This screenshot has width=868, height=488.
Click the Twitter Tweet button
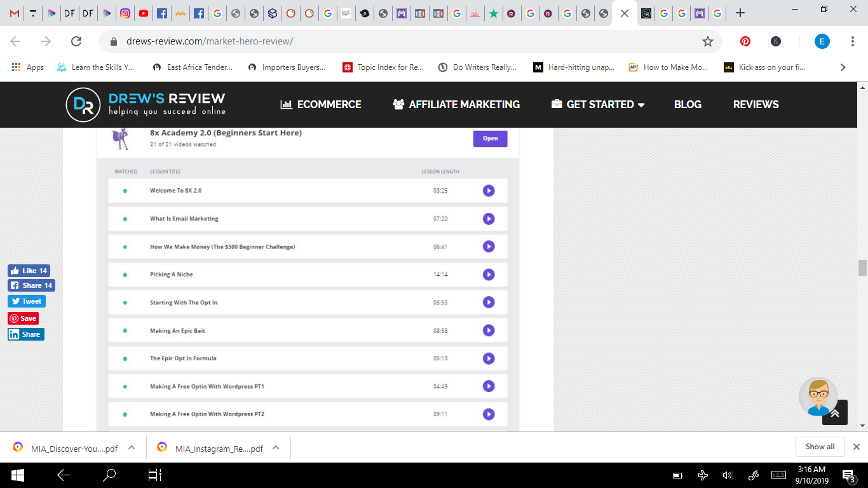(27, 301)
